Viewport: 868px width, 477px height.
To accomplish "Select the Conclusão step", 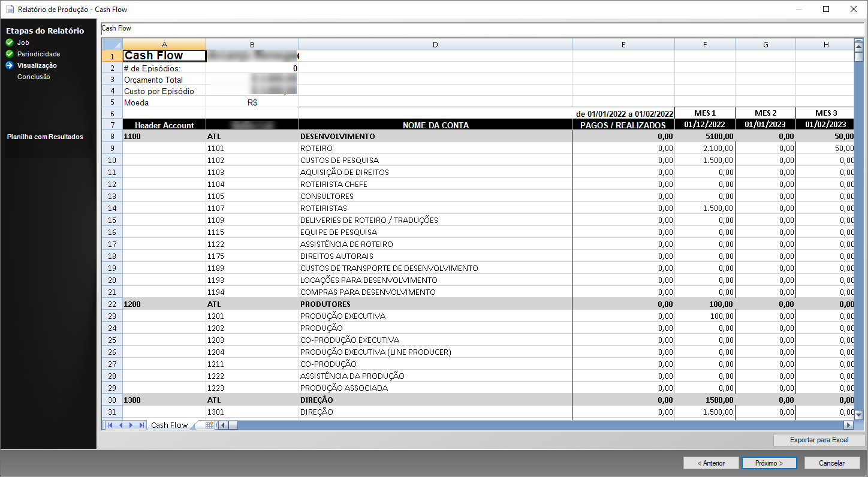I will pos(34,77).
